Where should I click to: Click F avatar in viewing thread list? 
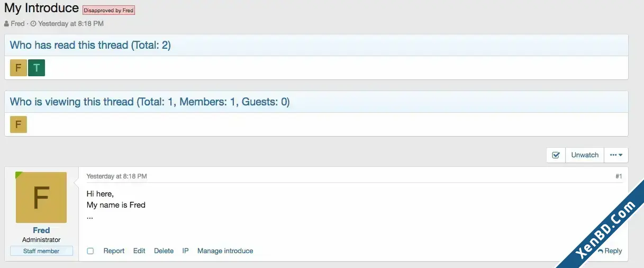[19, 124]
